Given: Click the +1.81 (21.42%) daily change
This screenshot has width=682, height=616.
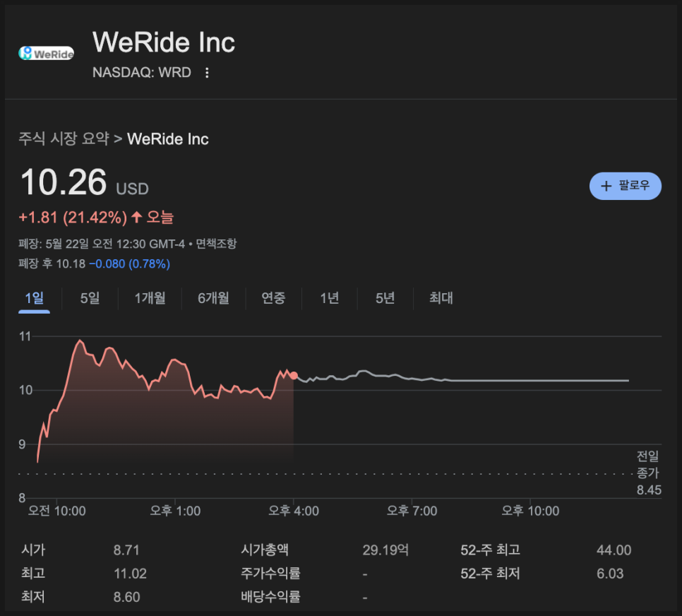Looking at the screenshot, I should point(73,218).
